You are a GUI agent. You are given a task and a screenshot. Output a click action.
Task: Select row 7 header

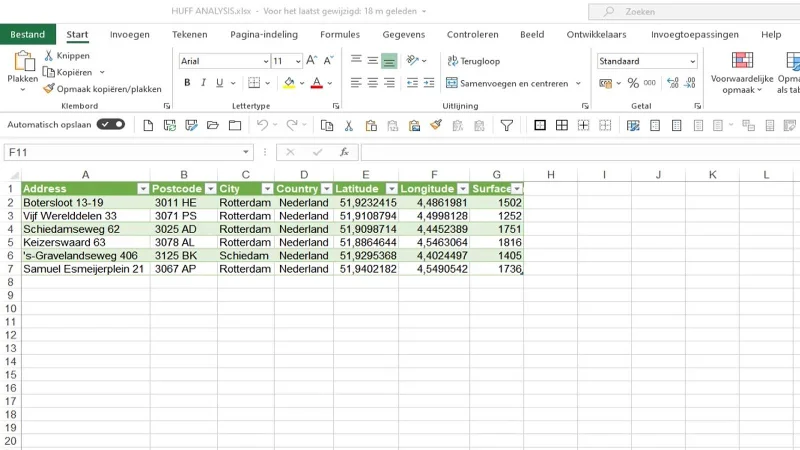10,269
